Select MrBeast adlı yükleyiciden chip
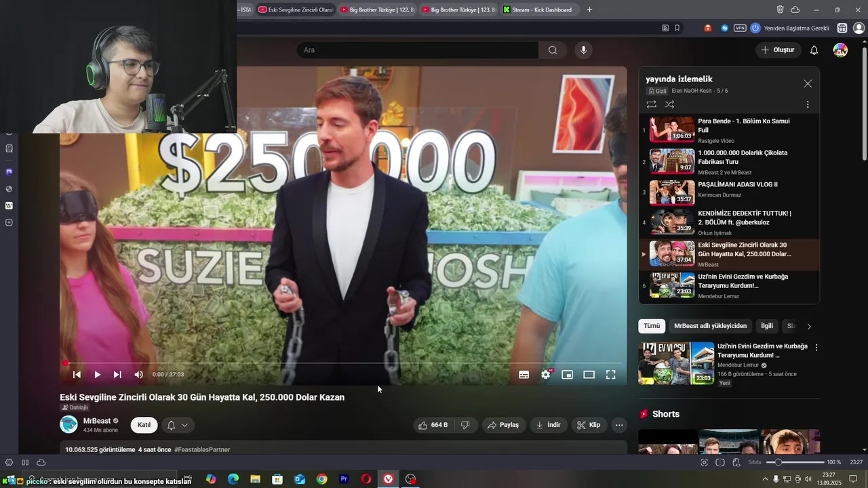The image size is (868, 488). click(710, 326)
